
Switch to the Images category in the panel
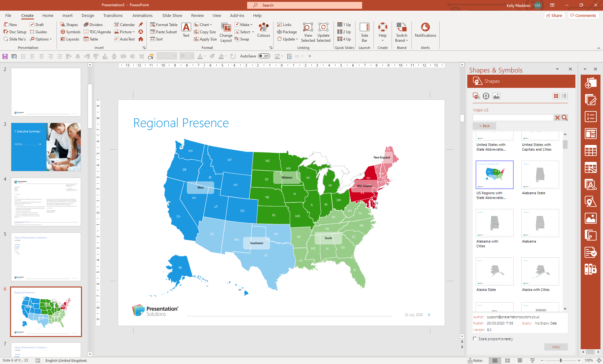tap(496, 96)
